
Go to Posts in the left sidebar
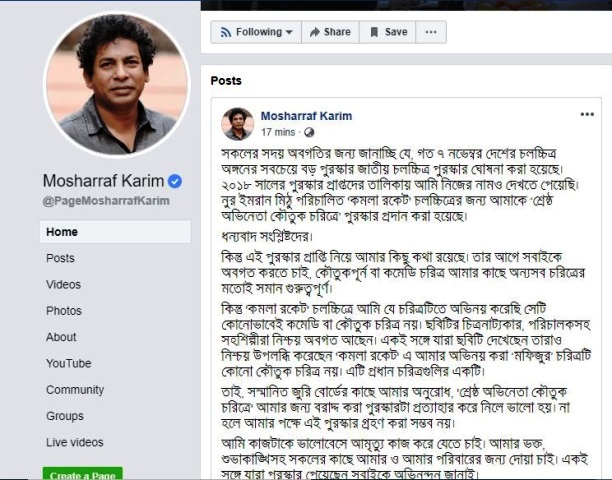click(x=60, y=258)
